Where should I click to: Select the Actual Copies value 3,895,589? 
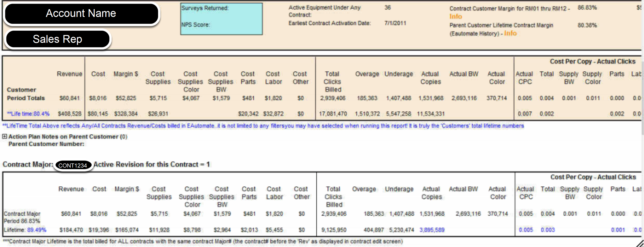[x=432, y=230]
